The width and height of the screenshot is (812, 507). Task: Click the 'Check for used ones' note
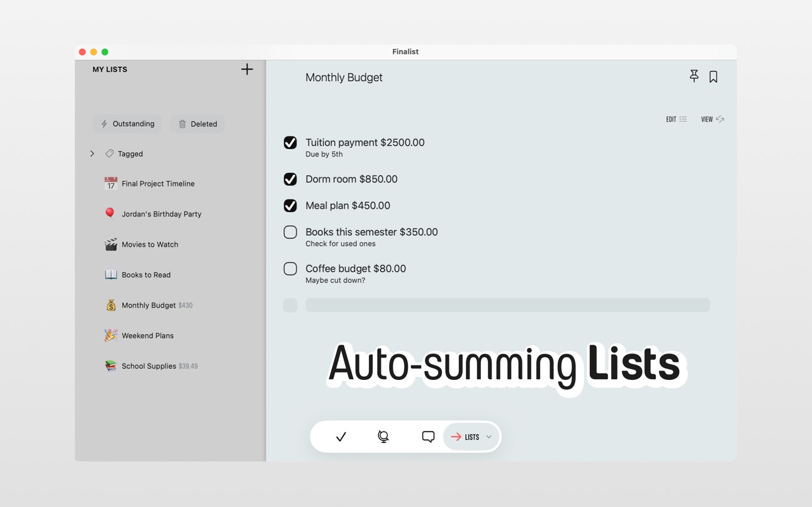(x=341, y=244)
